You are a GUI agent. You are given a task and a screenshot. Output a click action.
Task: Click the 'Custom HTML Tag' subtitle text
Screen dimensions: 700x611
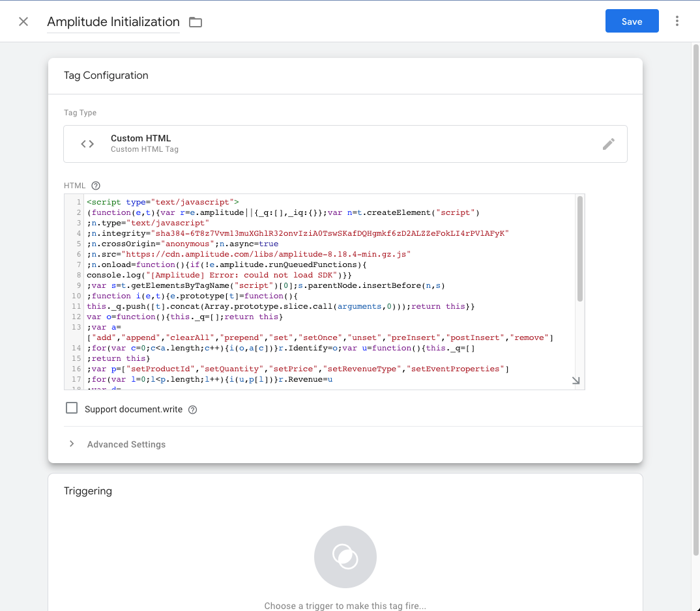[x=145, y=149]
